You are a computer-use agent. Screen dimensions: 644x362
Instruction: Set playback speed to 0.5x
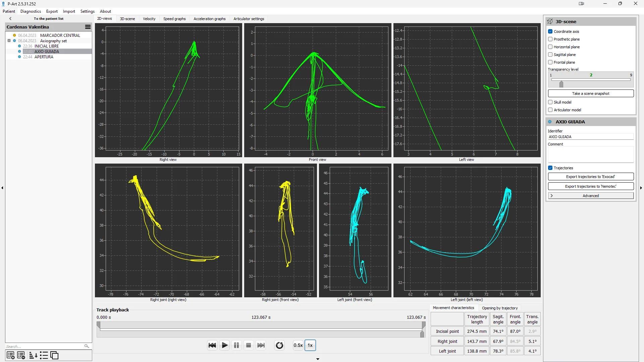(298, 345)
